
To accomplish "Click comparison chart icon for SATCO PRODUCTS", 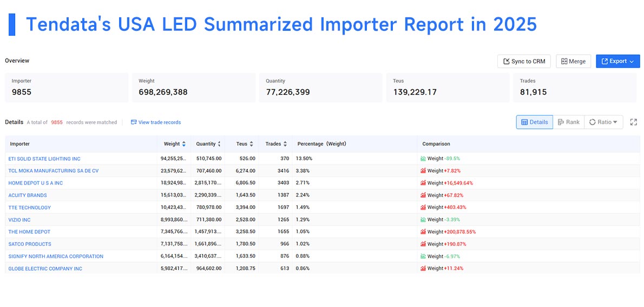I will point(423,244).
